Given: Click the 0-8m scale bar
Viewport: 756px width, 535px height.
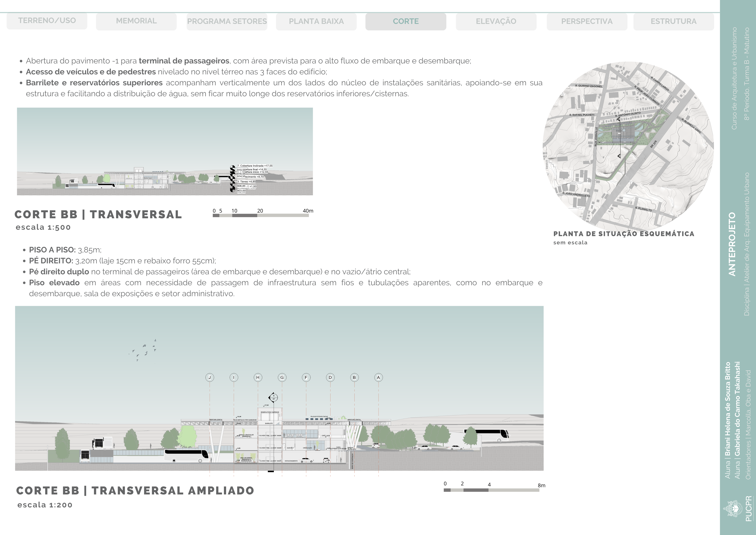Looking at the screenshot, I should pyautogui.click(x=491, y=490).
